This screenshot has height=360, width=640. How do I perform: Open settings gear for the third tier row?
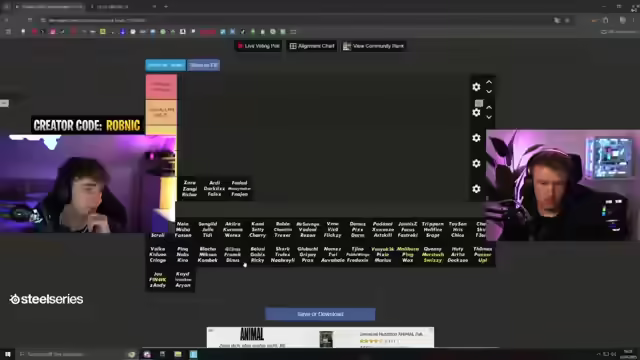(x=476, y=138)
